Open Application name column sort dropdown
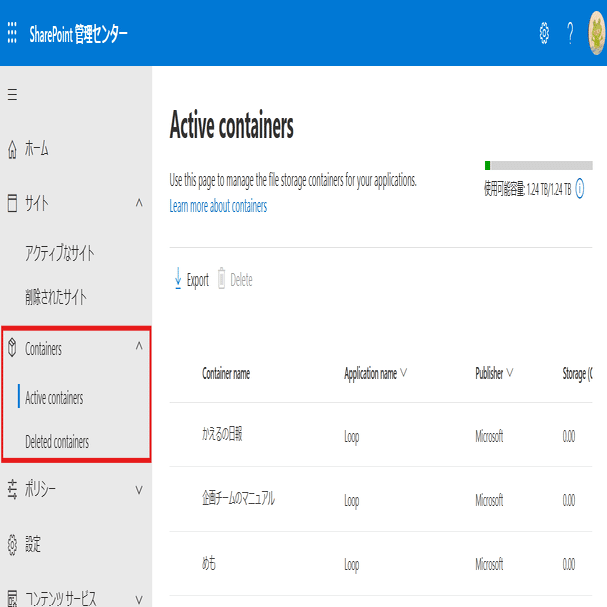 click(403, 373)
